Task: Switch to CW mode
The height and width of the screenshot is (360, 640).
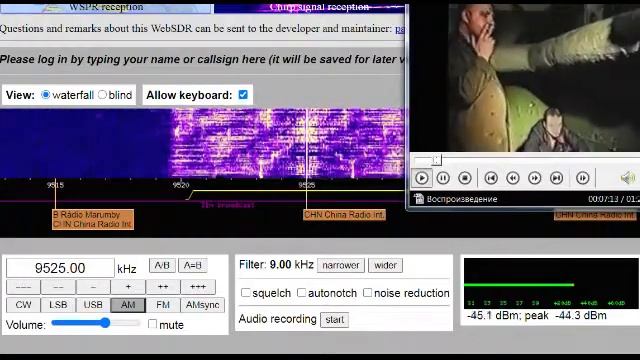Action: click(23, 305)
